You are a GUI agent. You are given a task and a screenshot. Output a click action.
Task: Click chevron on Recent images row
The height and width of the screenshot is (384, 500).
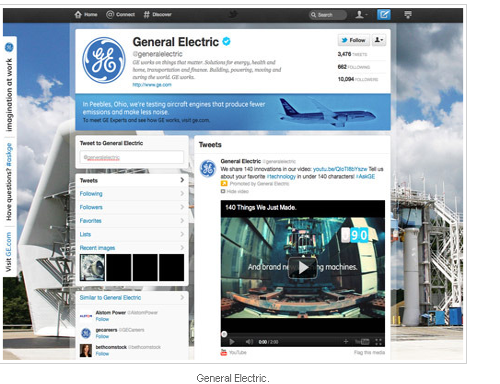tap(182, 248)
